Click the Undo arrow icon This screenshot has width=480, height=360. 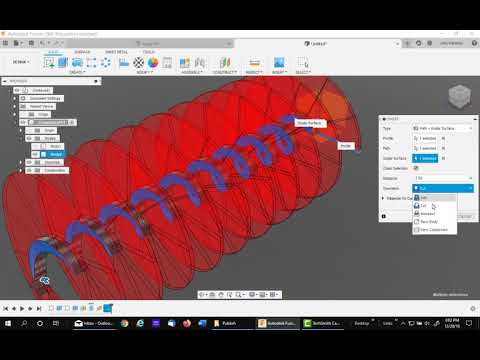point(42,43)
